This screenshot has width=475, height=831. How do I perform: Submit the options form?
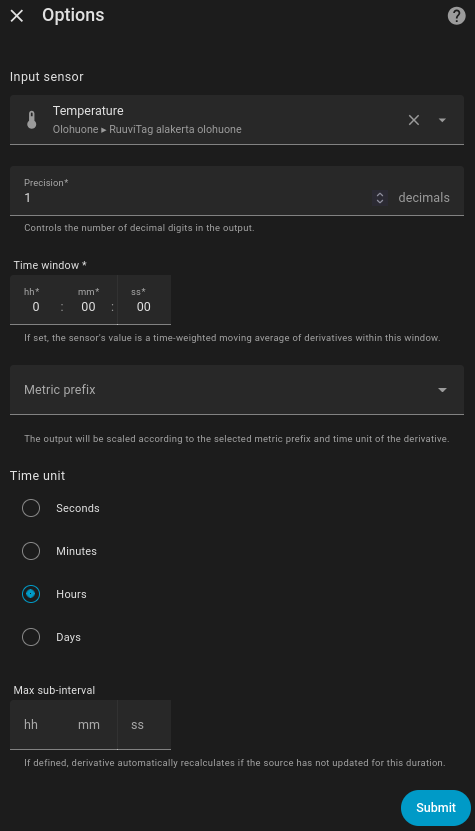[x=436, y=808]
